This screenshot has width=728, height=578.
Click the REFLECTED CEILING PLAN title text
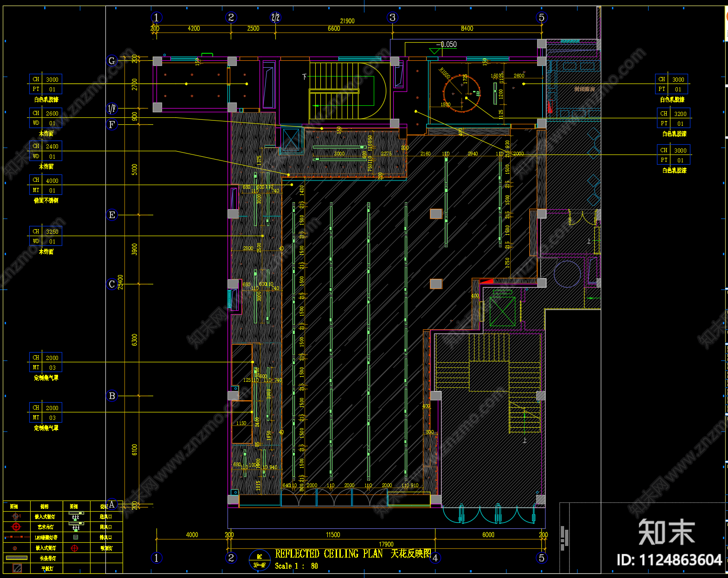coord(329,554)
